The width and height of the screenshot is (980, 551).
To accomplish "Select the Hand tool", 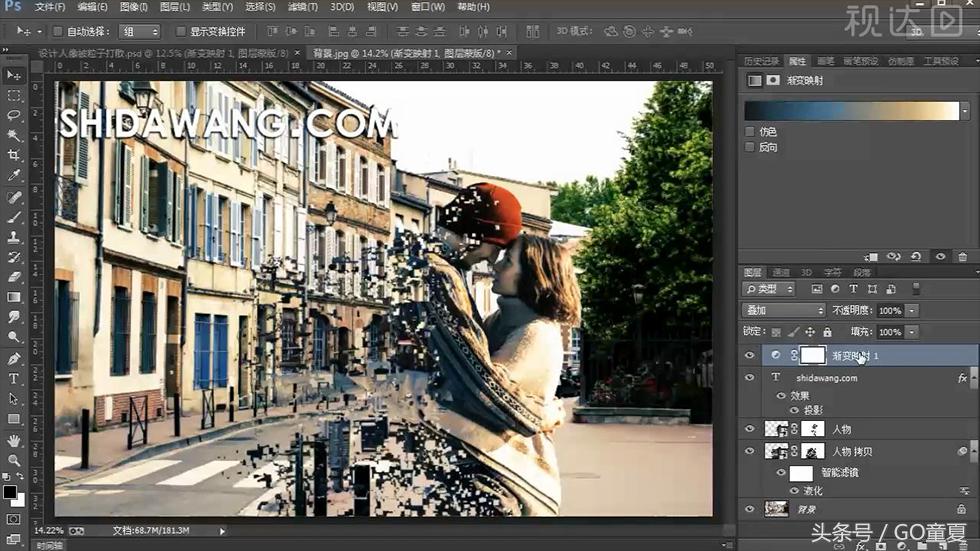I will coord(14,440).
